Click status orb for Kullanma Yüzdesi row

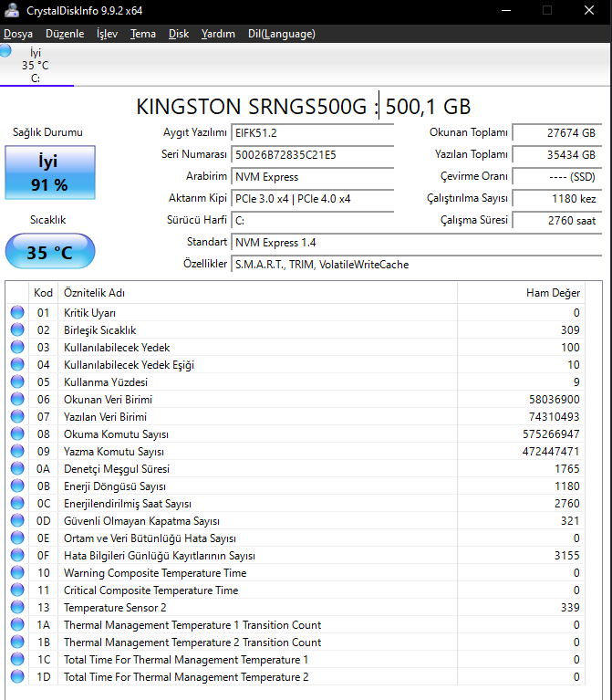(17, 382)
